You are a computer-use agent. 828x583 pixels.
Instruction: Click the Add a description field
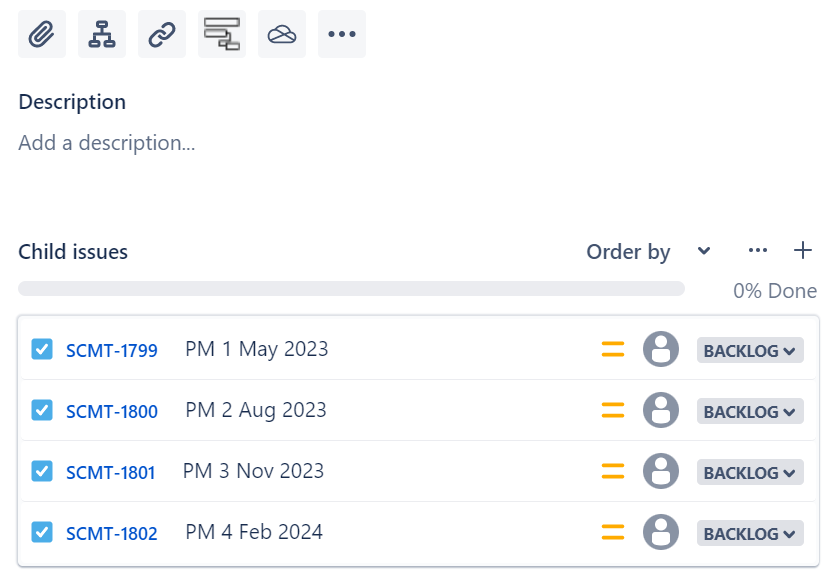(x=107, y=143)
